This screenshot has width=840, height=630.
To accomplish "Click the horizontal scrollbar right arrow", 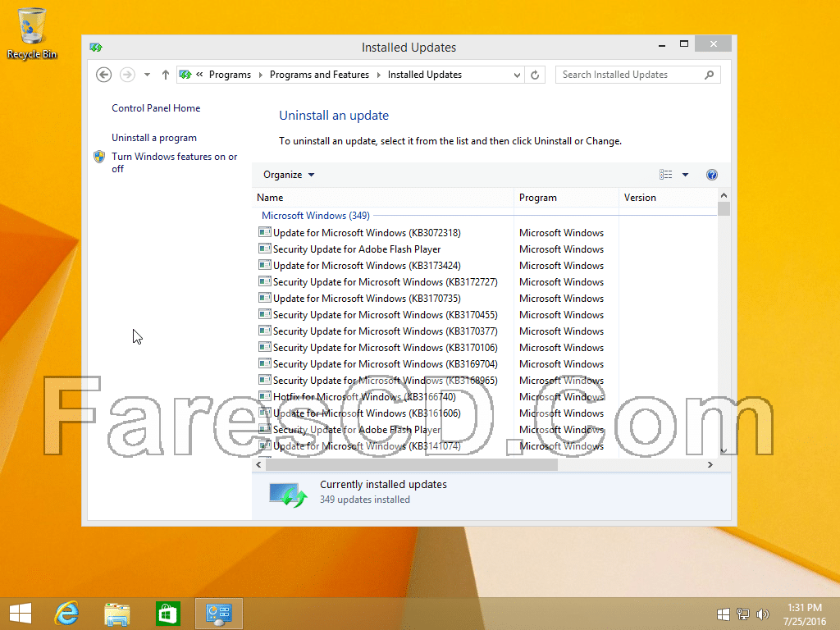I will click(710, 464).
